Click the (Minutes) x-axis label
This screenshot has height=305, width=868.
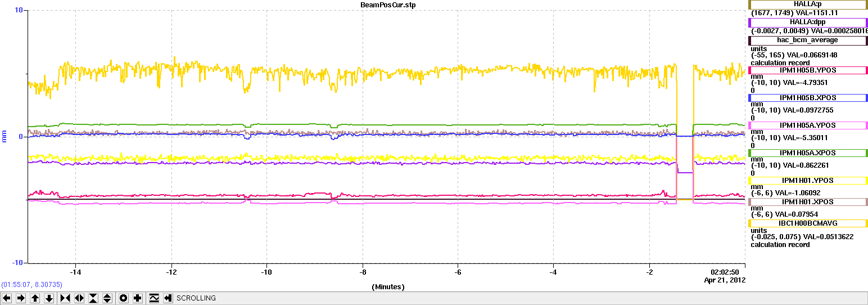click(388, 287)
